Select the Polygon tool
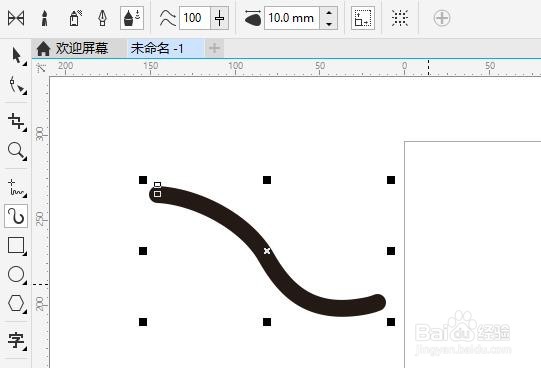Viewport: 541px width, 368px height. (17, 304)
